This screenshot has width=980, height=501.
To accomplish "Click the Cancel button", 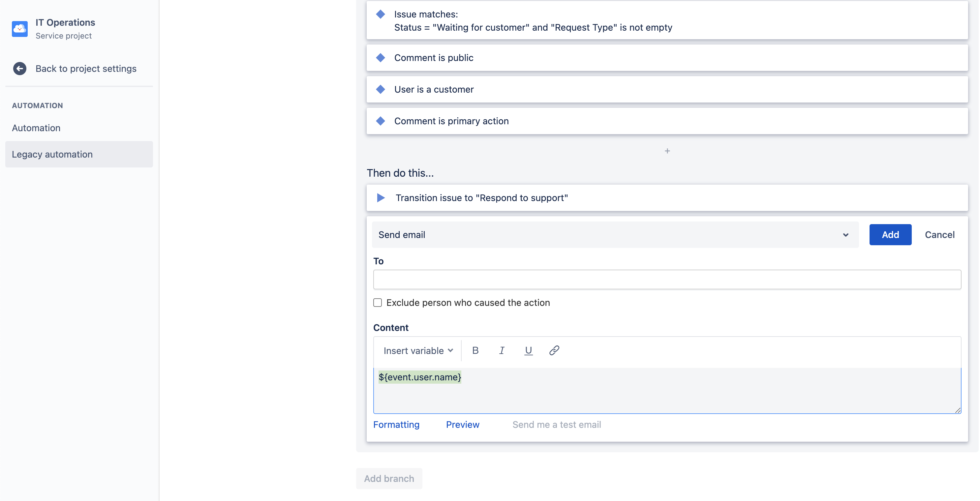I will (939, 235).
